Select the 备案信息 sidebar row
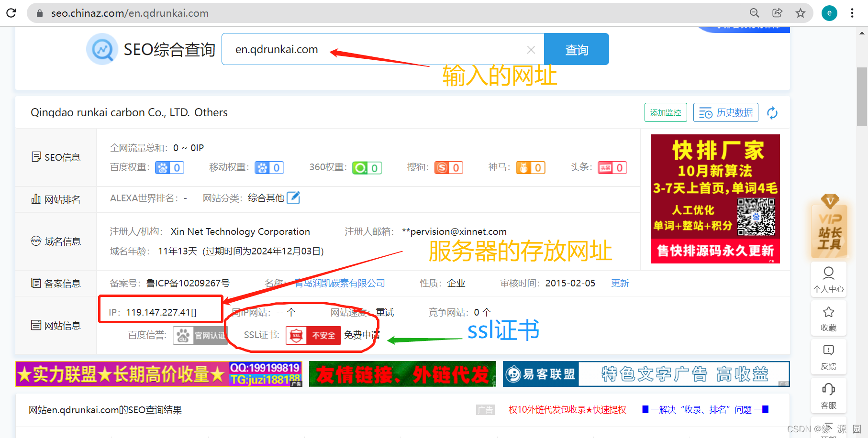Screen dimensions: 868x438 [x=56, y=283]
